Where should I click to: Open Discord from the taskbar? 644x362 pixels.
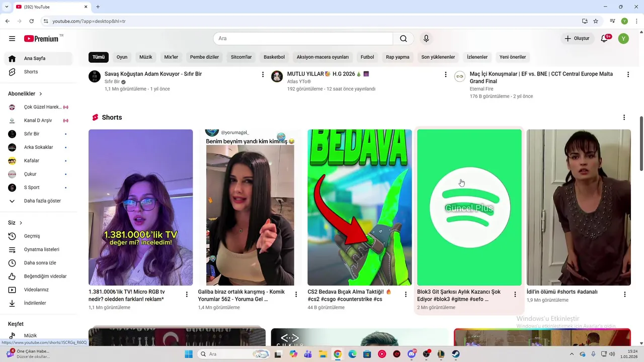pyautogui.click(x=412, y=354)
